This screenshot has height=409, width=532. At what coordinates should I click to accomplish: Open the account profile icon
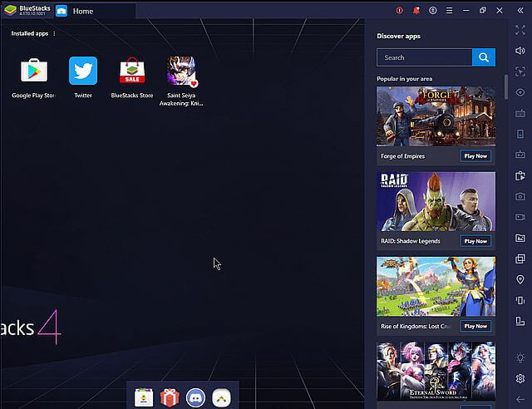tap(432, 11)
